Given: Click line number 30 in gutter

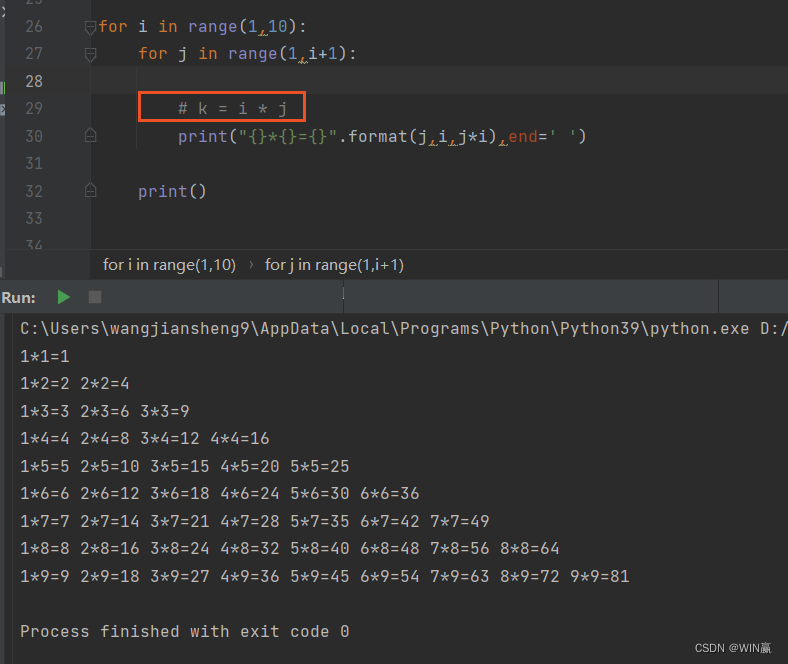Looking at the screenshot, I should pos(34,136).
